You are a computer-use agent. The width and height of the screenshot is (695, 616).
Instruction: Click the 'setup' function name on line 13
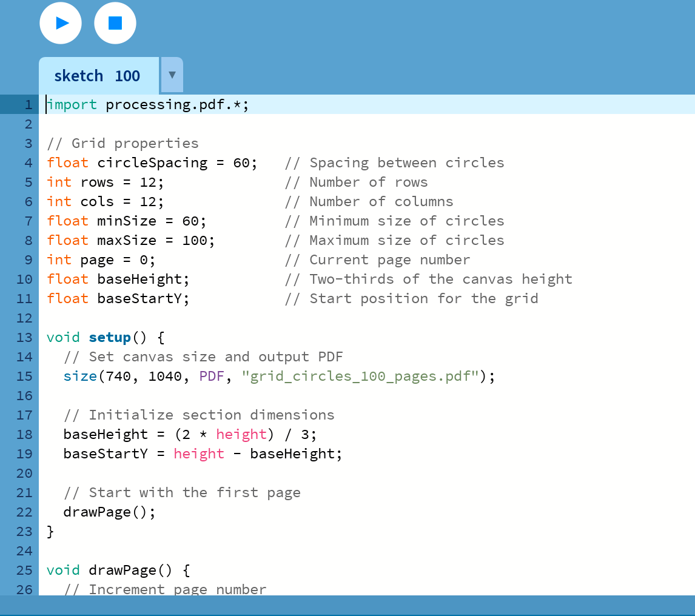point(110,338)
